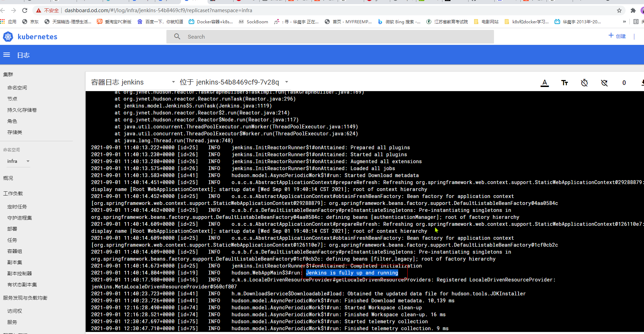The image size is (644, 334).
Task: Click the address bar URL
Action: click(x=158, y=10)
